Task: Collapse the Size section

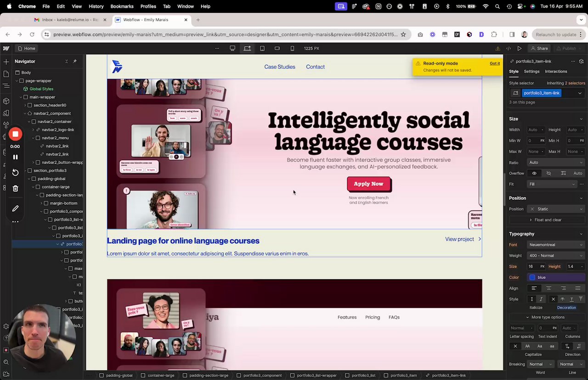Action: [x=581, y=119]
